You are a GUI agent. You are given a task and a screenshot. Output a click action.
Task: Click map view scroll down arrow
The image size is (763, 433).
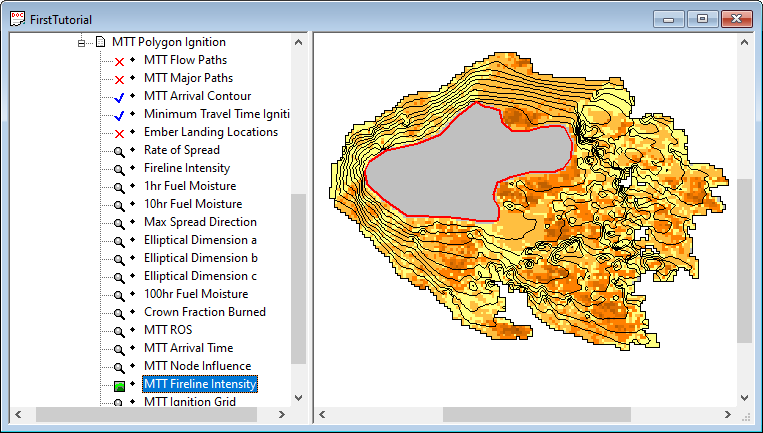[x=745, y=398]
